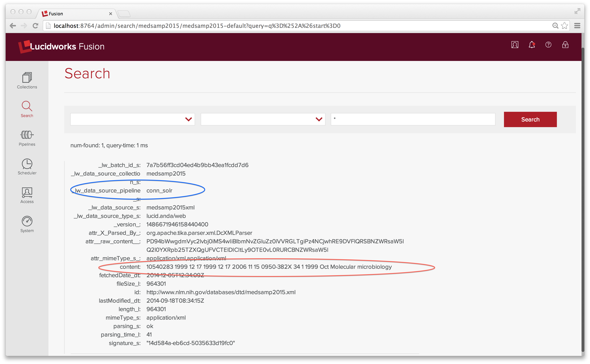
Task: Click the signature_s value
Action: (x=191, y=343)
